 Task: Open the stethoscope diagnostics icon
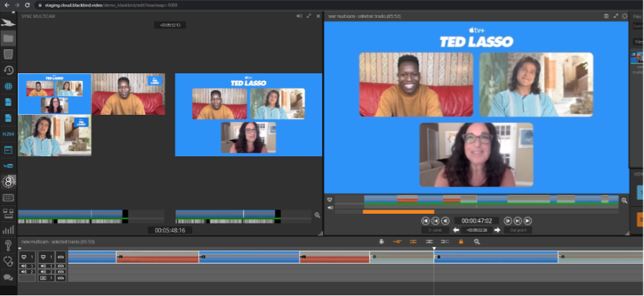[x=8, y=261]
